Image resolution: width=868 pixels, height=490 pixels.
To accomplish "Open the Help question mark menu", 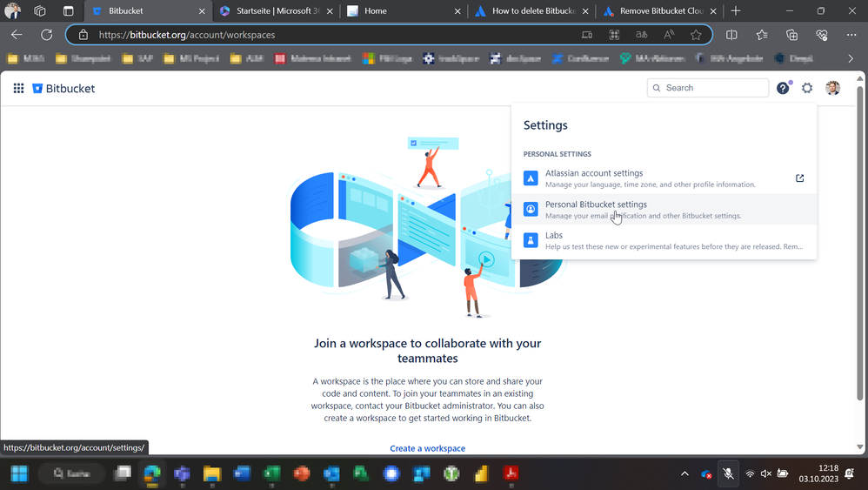I will [783, 88].
